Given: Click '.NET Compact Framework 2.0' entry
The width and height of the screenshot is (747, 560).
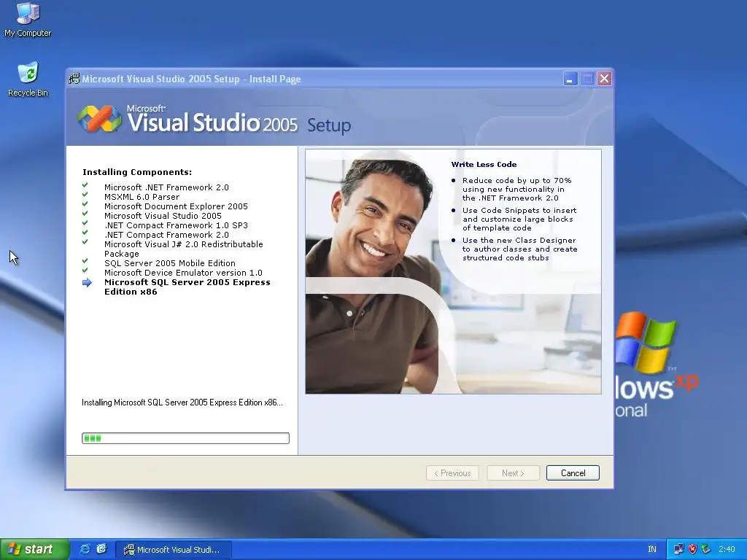Looking at the screenshot, I should (166, 235).
